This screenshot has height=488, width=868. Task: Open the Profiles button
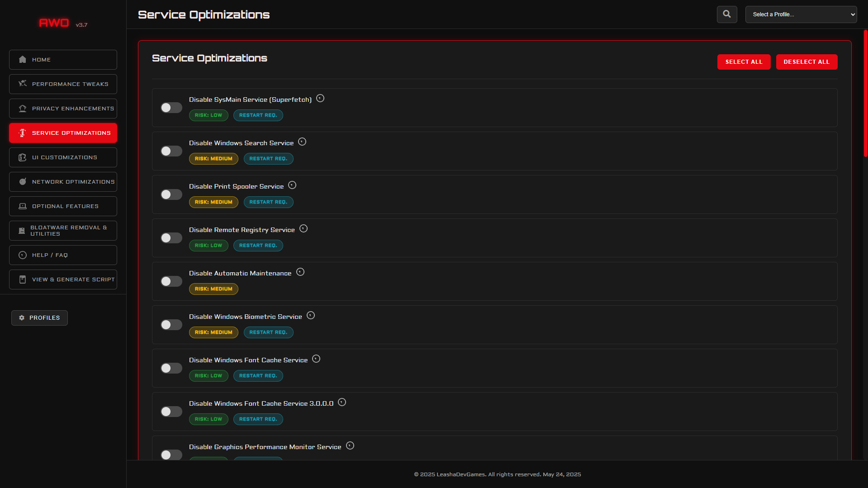(39, 318)
